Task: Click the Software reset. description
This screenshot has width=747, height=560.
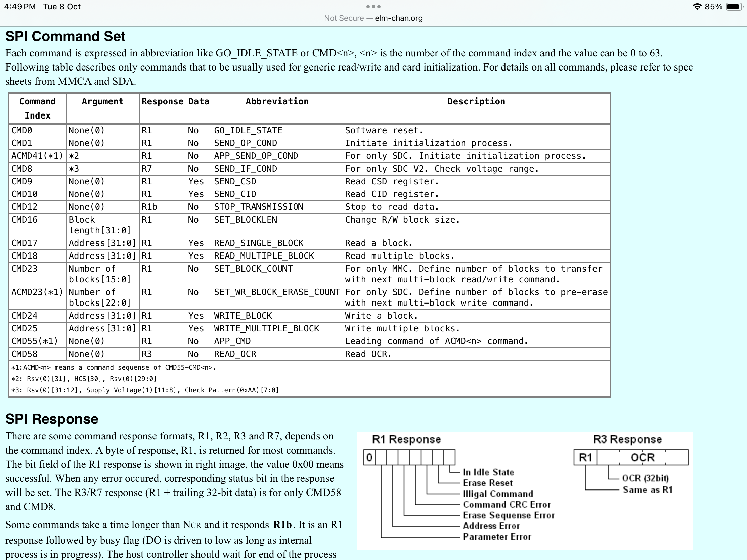Action: click(x=477, y=130)
